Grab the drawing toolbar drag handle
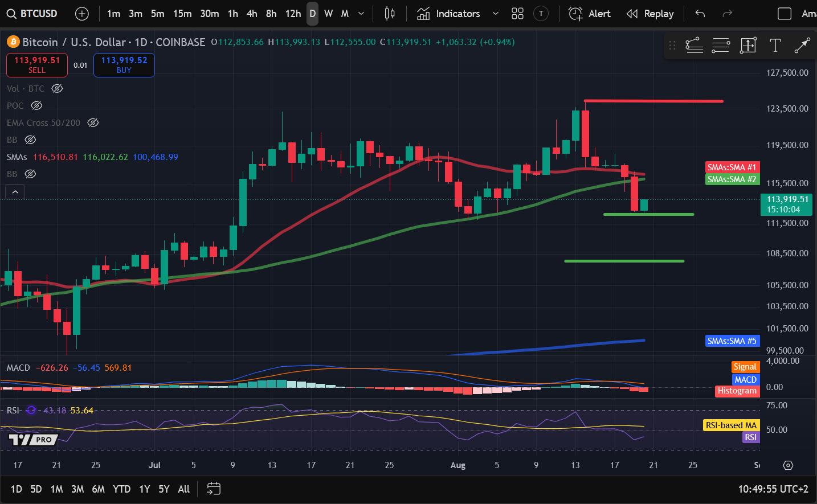This screenshot has width=817, height=504. [x=672, y=46]
